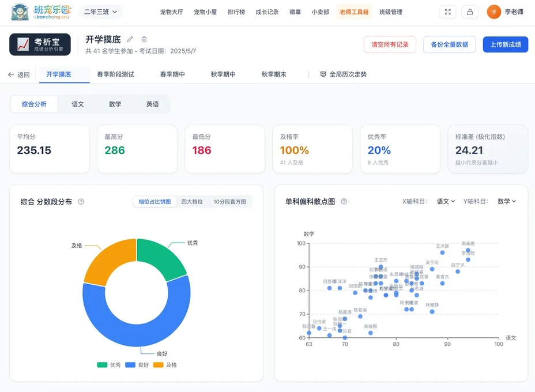Toggle 优秀 green legend swatch
The height and width of the screenshot is (392, 535).
pos(102,365)
